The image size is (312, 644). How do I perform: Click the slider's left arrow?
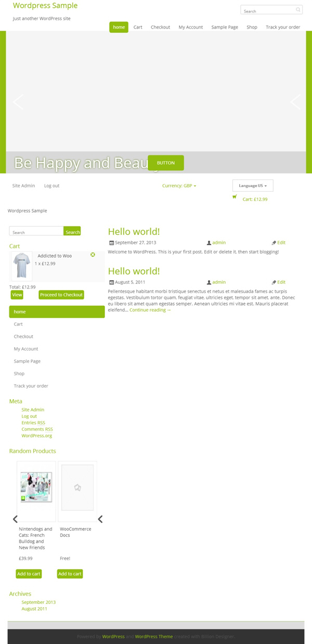[18, 102]
